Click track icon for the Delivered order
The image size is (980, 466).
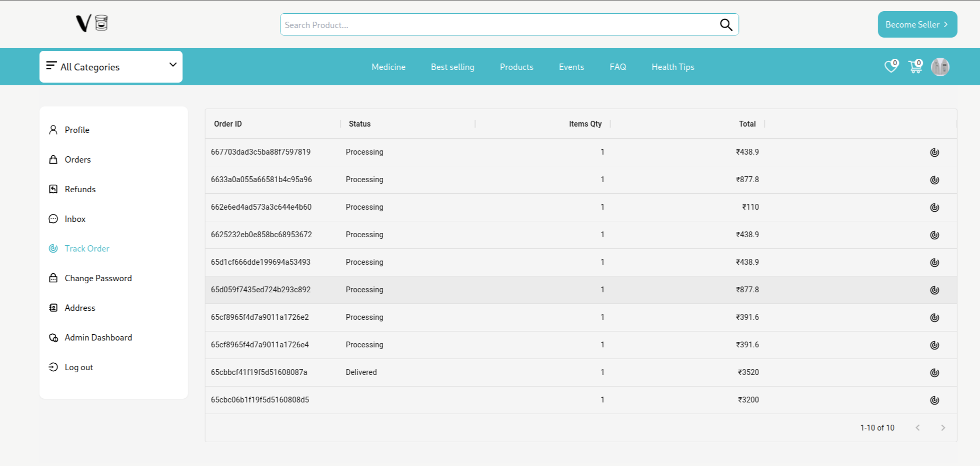click(x=934, y=373)
